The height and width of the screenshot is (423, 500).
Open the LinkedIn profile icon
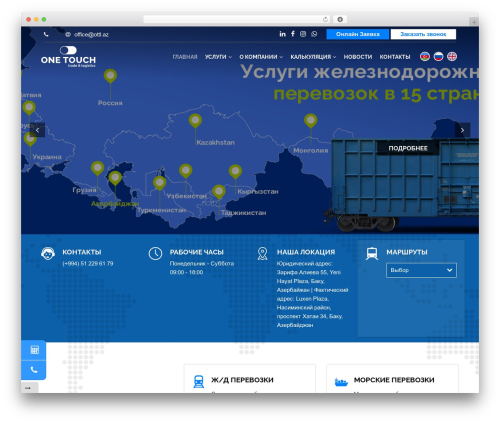coord(282,34)
